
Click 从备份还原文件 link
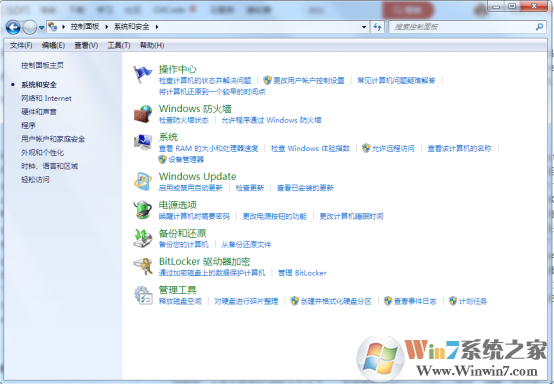[246, 244]
